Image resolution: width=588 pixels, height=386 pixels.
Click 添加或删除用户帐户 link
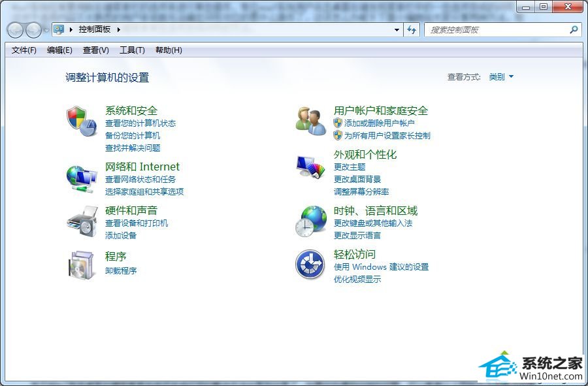(x=379, y=123)
